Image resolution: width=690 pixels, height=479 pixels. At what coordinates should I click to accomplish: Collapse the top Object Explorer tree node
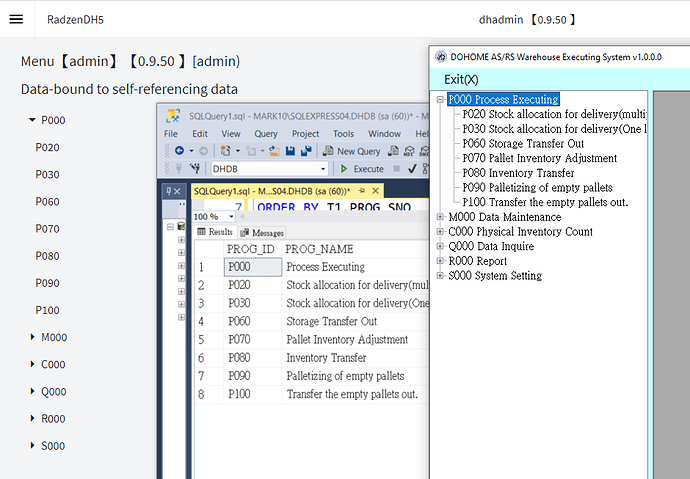(x=170, y=227)
